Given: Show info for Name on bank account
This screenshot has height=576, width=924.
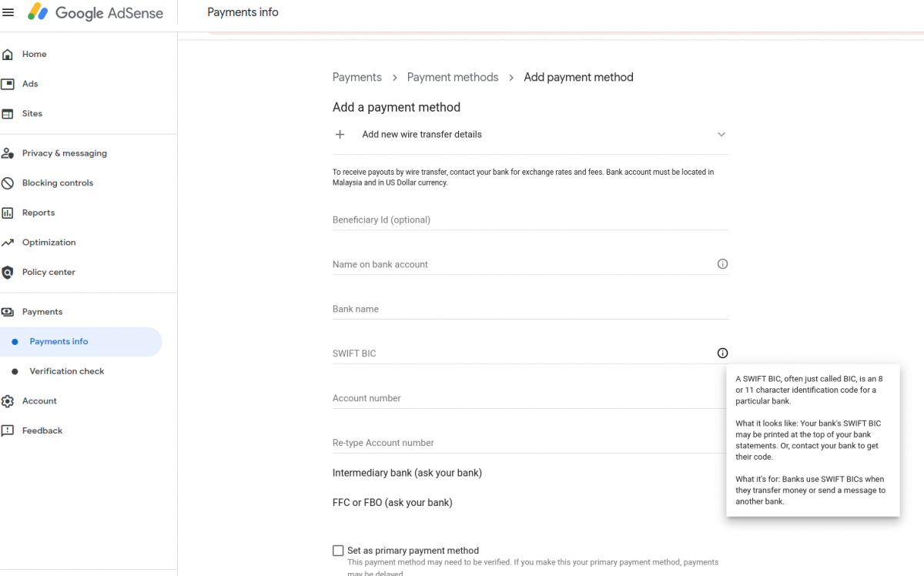Looking at the screenshot, I should click(722, 264).
